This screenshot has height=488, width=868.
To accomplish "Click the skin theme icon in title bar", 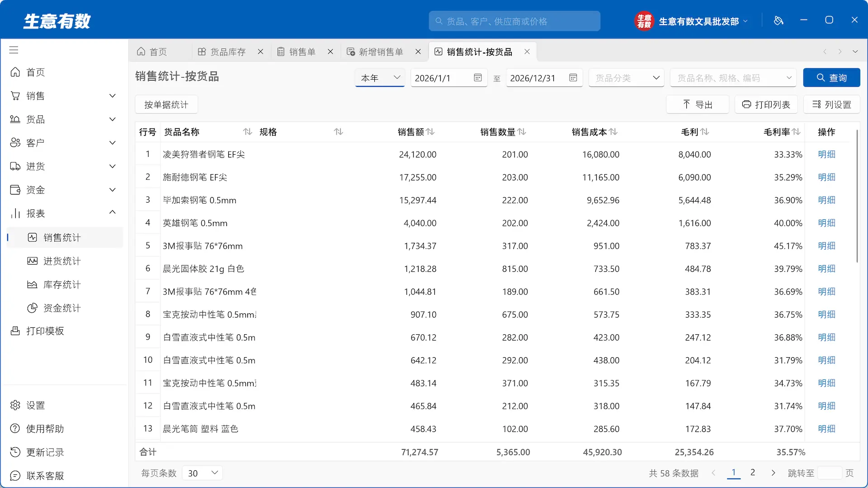I will coord(778,20).
